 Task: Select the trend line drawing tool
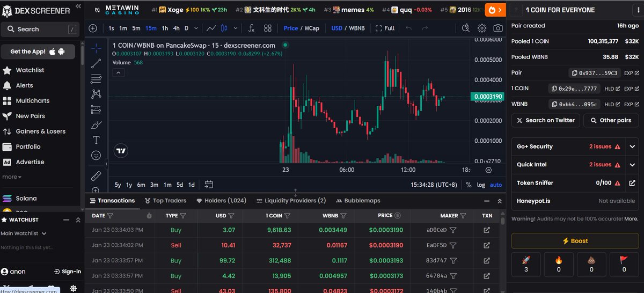96,64
